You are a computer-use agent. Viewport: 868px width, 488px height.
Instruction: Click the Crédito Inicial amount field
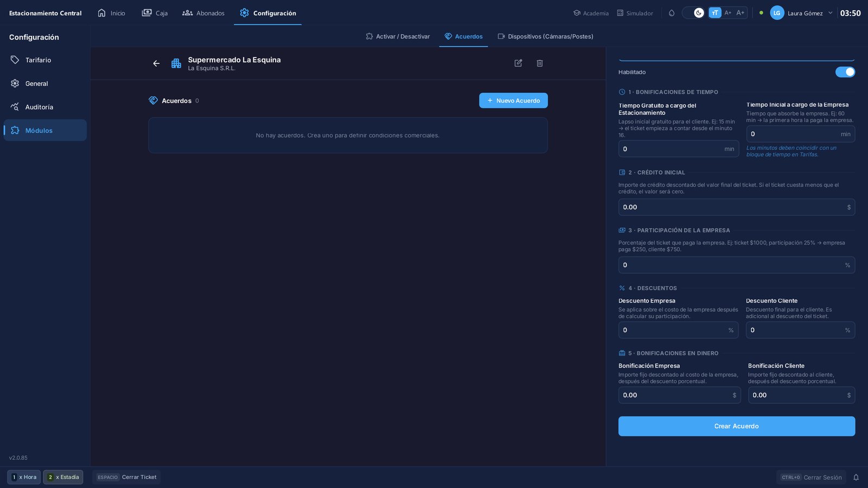pyautogui.click(x=737, y=207)
